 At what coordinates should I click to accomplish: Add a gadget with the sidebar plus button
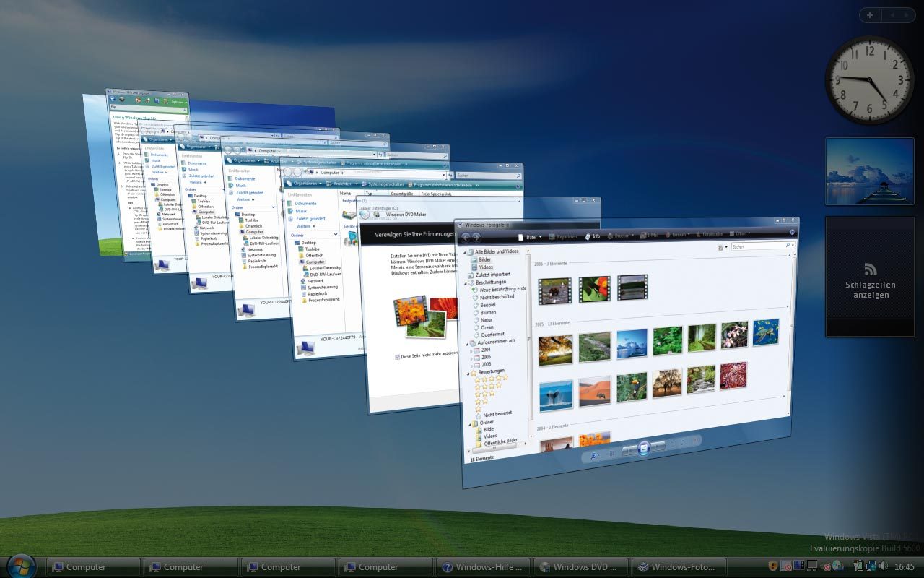870,14
